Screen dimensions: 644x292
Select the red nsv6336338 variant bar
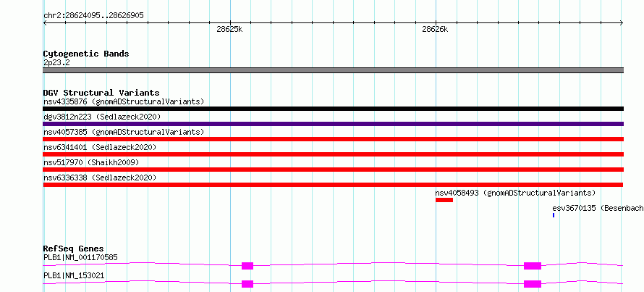333,185
